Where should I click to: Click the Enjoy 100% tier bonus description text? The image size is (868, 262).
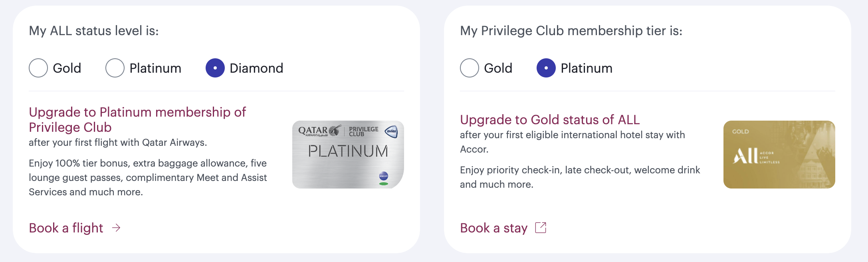pos(148,178)
